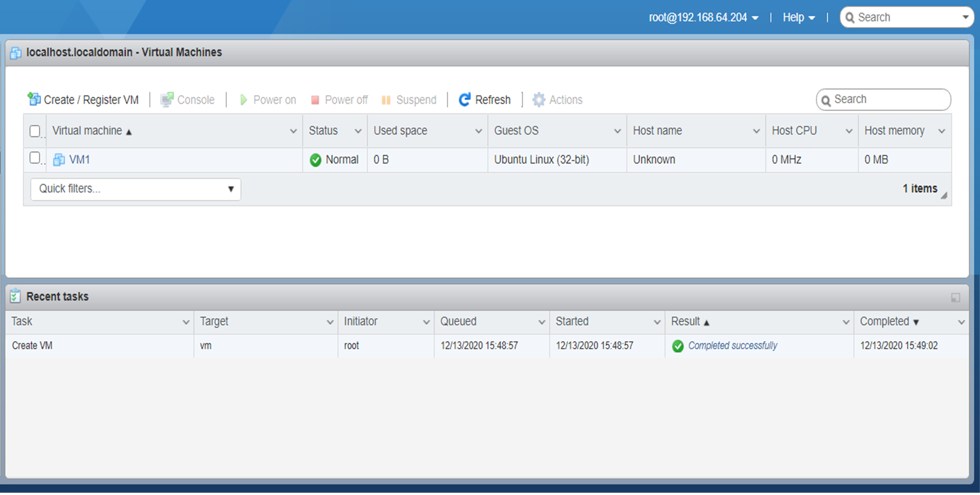
Task: Click the Virtual Machines panel title icon
Action: coord(16,53)
